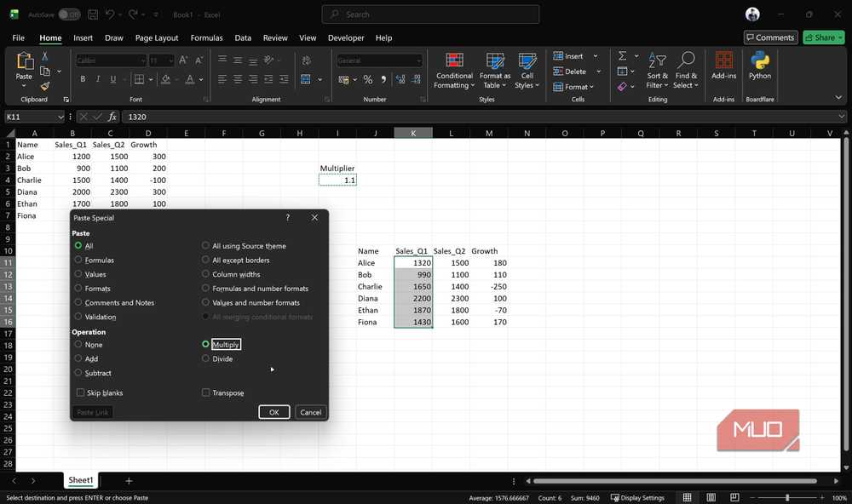Screen dimensions: 852x504
Task: Toggle Bold formatting
Action: coord(83,79)
